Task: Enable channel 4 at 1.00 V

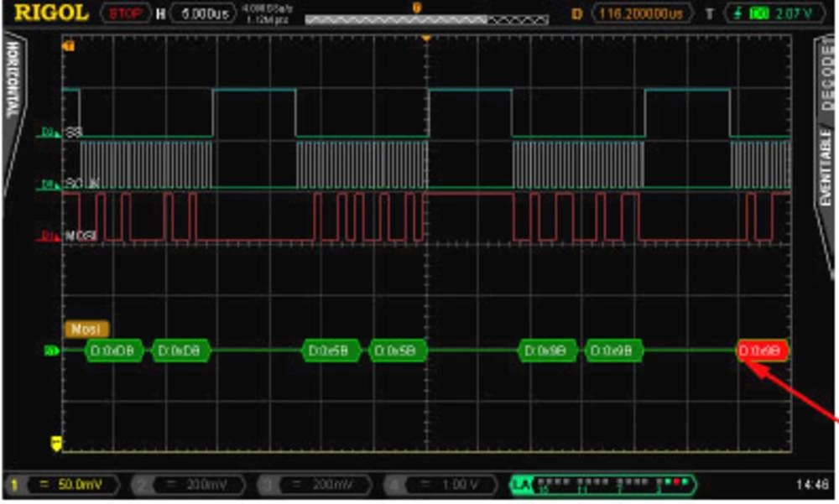Action: (x=441, y=485)
